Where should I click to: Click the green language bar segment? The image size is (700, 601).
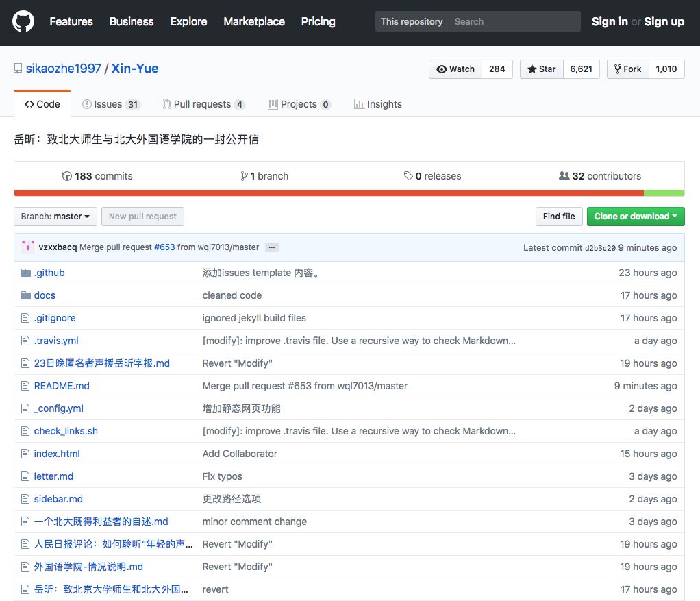point(664,193)
